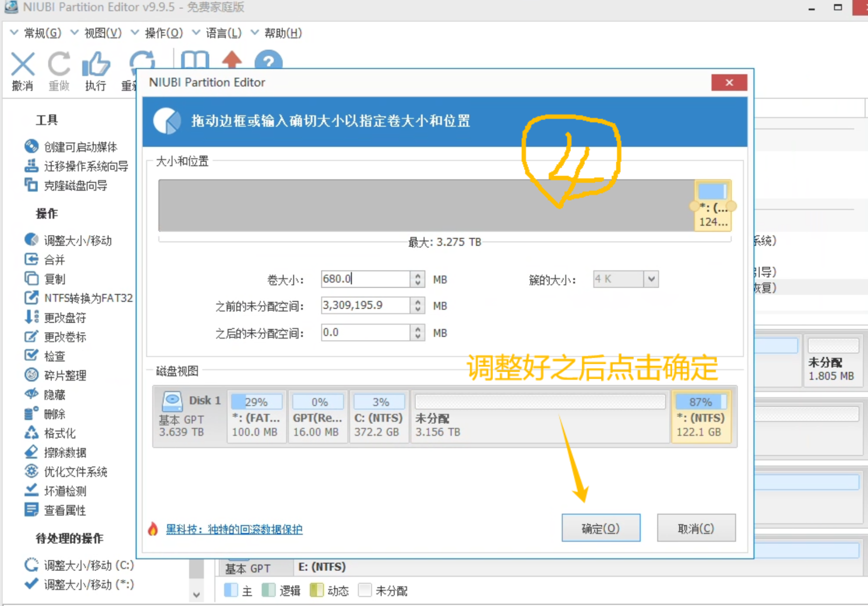868x606 pixels.
Task: Expand the 簇的大小 cluster size dropdown
Action: 651,279
